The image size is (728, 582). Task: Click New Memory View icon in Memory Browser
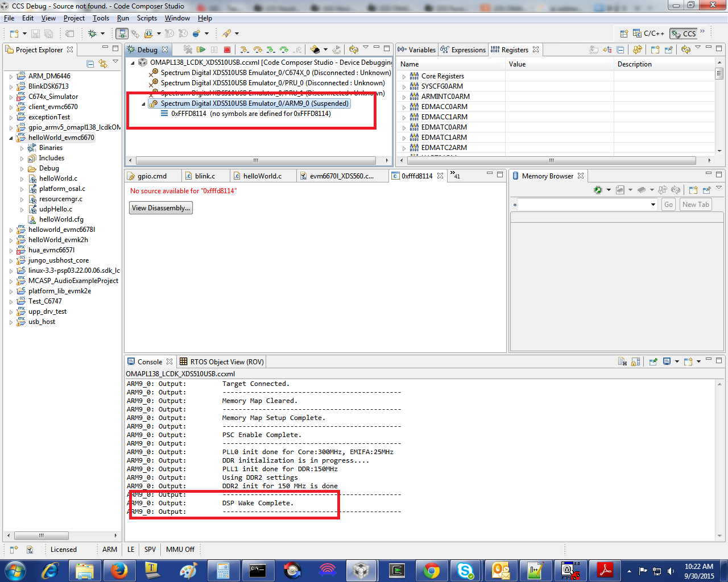[693, 190]
